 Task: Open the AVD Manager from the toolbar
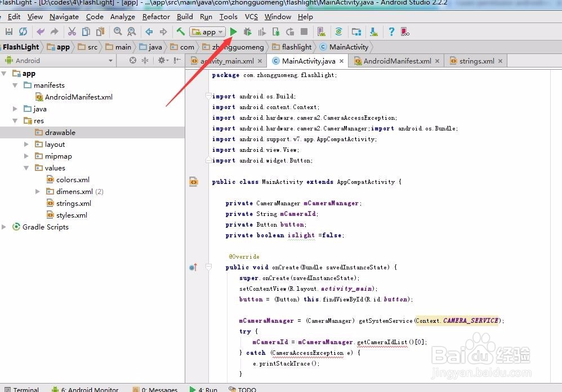click(x=320, y=31)
